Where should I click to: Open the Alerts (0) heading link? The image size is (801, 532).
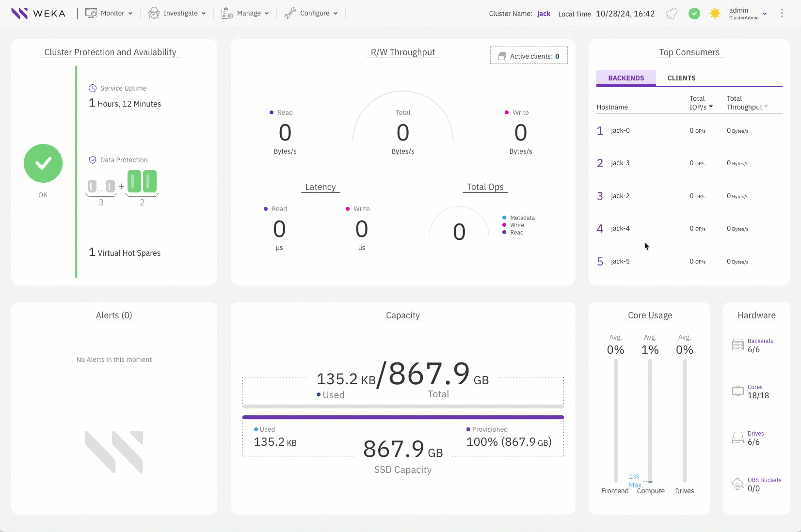coord(114,315)
